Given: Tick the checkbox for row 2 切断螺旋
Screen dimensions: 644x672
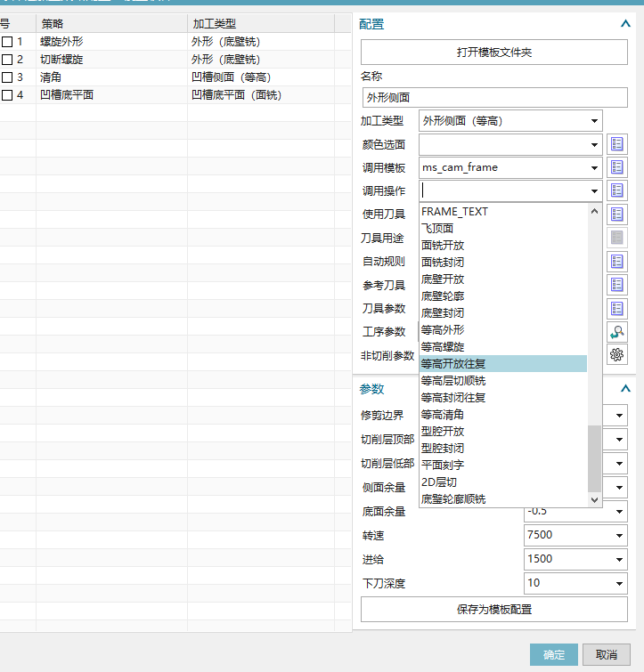Looking at the screenshot, I should (7, 59).
